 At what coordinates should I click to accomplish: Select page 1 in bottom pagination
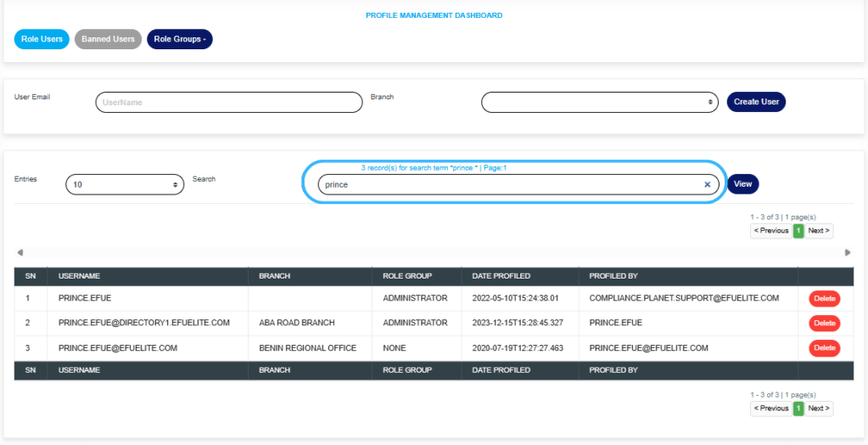click(x=798, y=408)
